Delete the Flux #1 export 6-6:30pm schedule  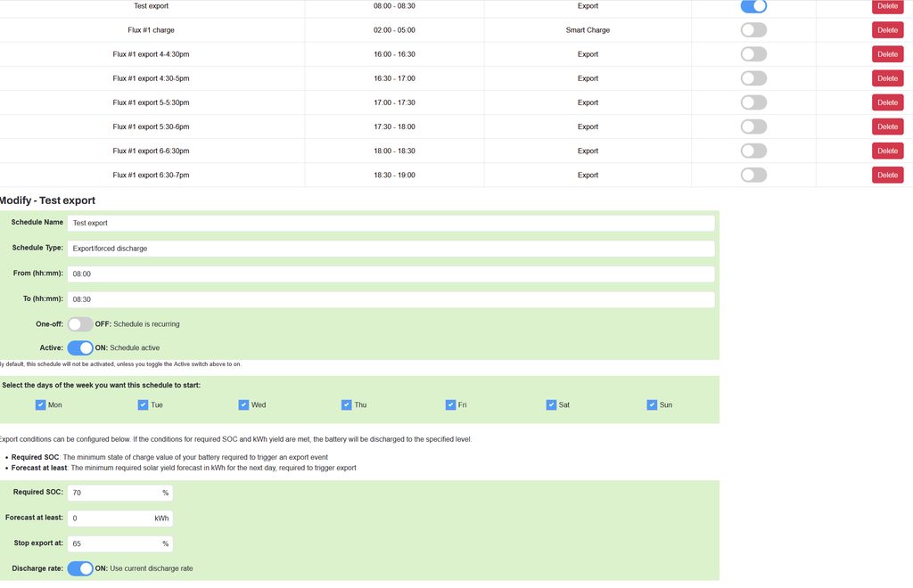[x=887, y=151]
